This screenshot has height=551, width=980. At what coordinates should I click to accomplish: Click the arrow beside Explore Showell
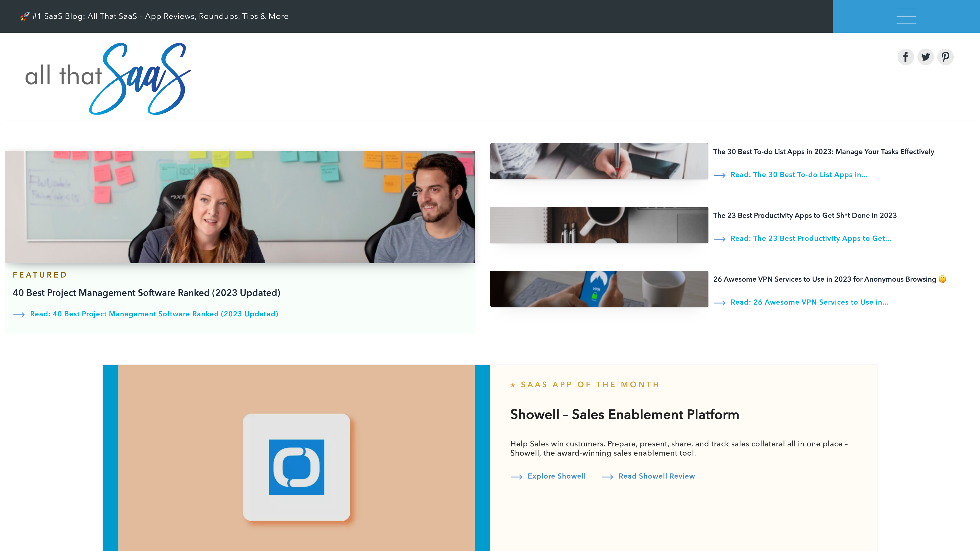[x=516, y=477]
